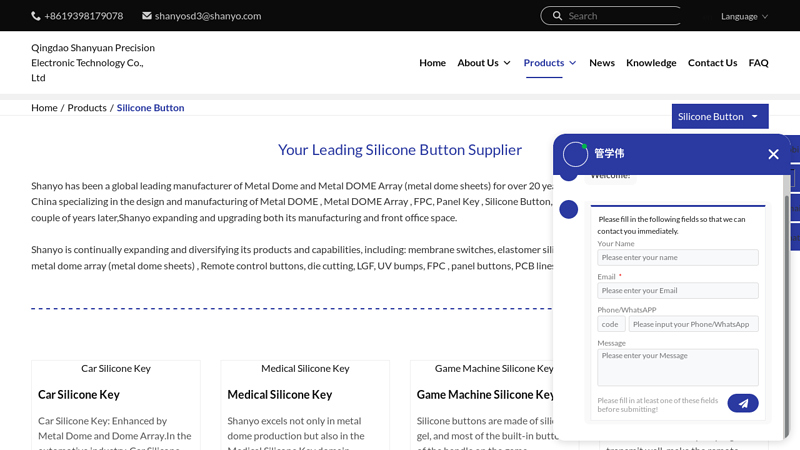Click 'Your Leading Silicone Button Supplier' heading
This screenshot has height=450, width=800.
click(399, 149)
